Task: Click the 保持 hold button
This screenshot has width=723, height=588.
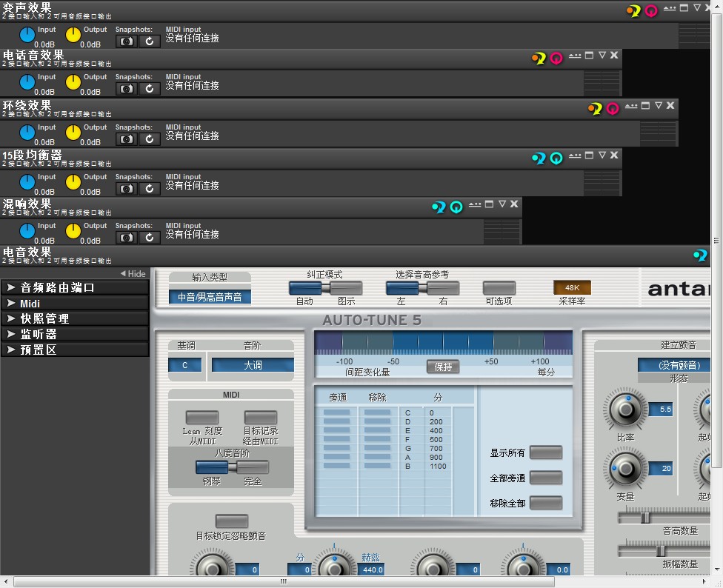Action: [x=443, y=367]
